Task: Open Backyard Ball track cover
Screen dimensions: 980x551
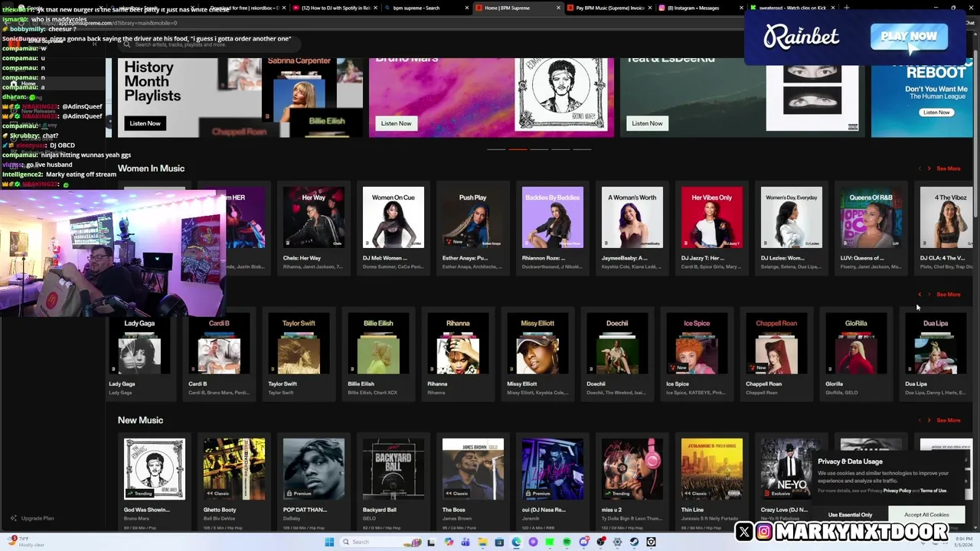Action: pos(394,469)
